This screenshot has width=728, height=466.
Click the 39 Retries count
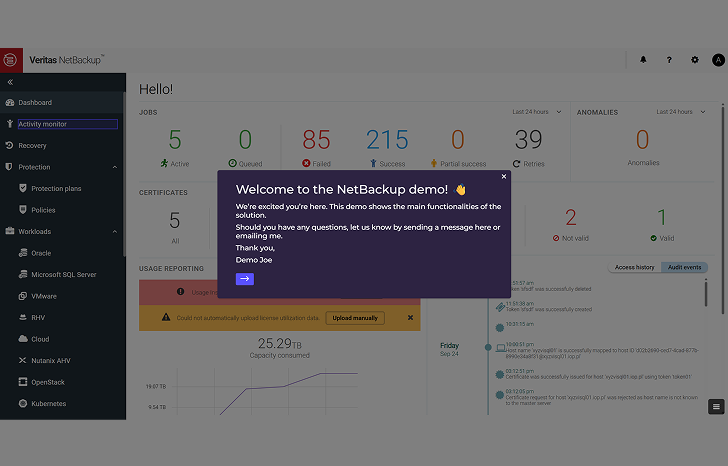(528, 139)
